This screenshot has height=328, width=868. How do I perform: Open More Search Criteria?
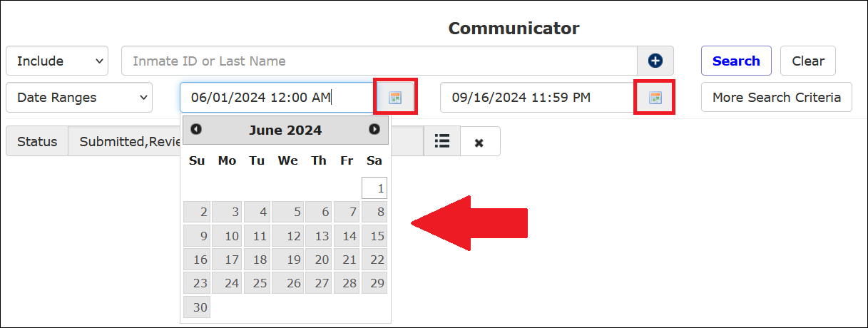(x=777, y=98)
